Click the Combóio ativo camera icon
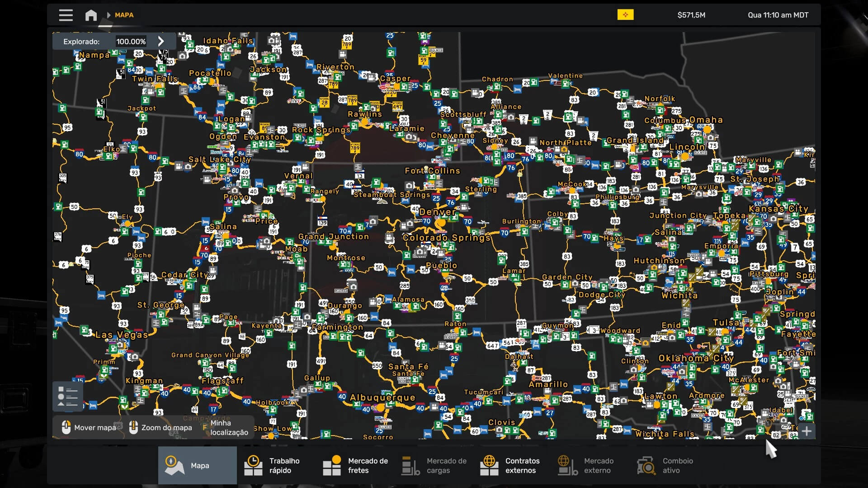The image size is (868, 488). (646, 465)
